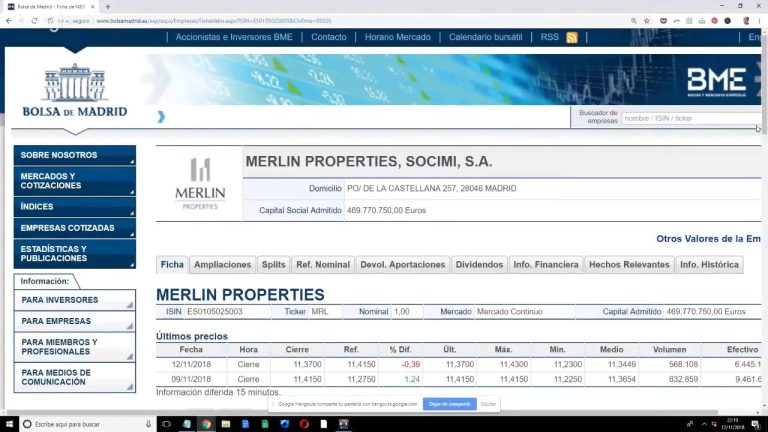The width and height of the screenshot is (768, 432).
Task: Bookmark this page with the star icon
Action: [x=647, y=21]
